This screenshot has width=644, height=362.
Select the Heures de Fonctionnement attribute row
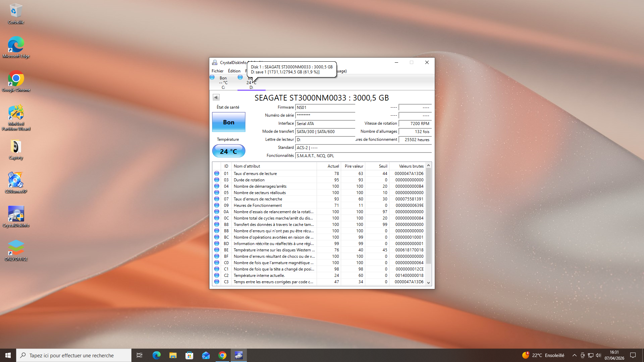point(258,205)
